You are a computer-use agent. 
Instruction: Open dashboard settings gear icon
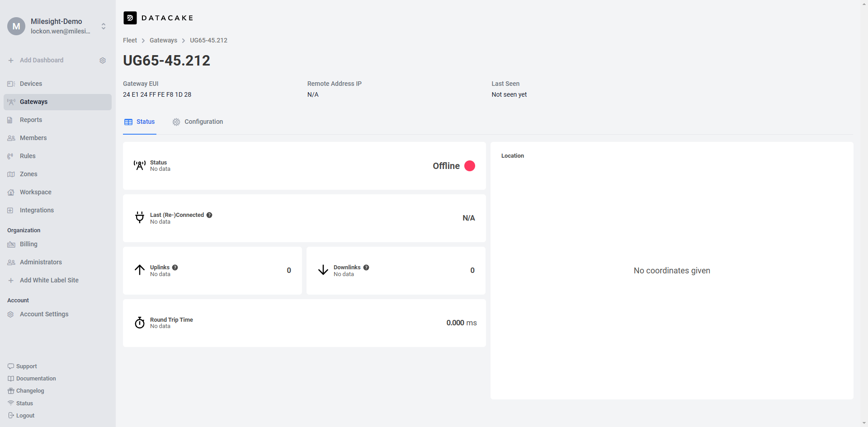pyautogui.click(x=103, y=61)
